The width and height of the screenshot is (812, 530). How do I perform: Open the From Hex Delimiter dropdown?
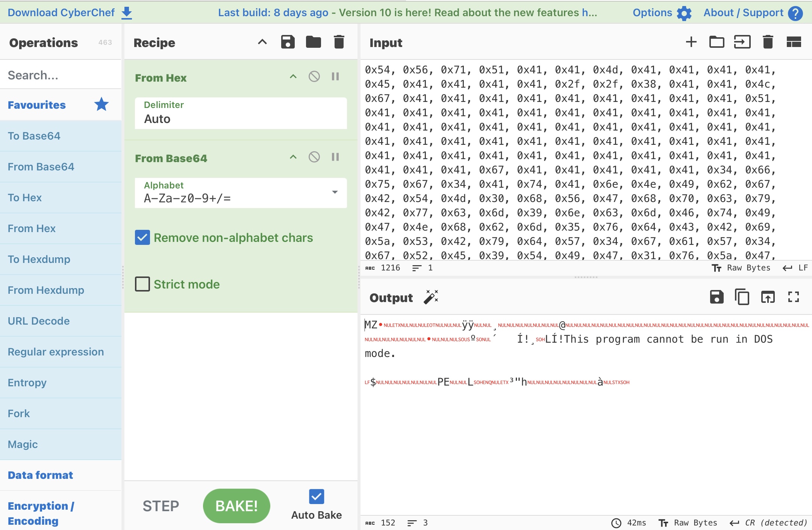click(241, 114)
